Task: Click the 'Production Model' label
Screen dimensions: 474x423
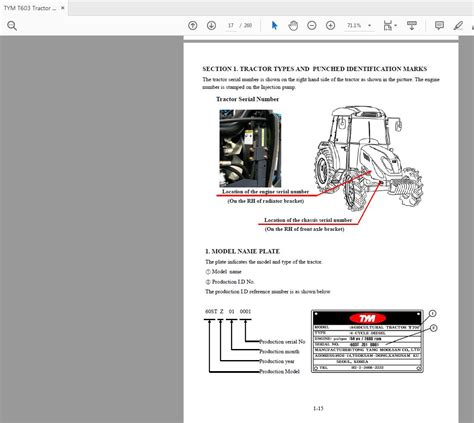Action: [279, 371]
